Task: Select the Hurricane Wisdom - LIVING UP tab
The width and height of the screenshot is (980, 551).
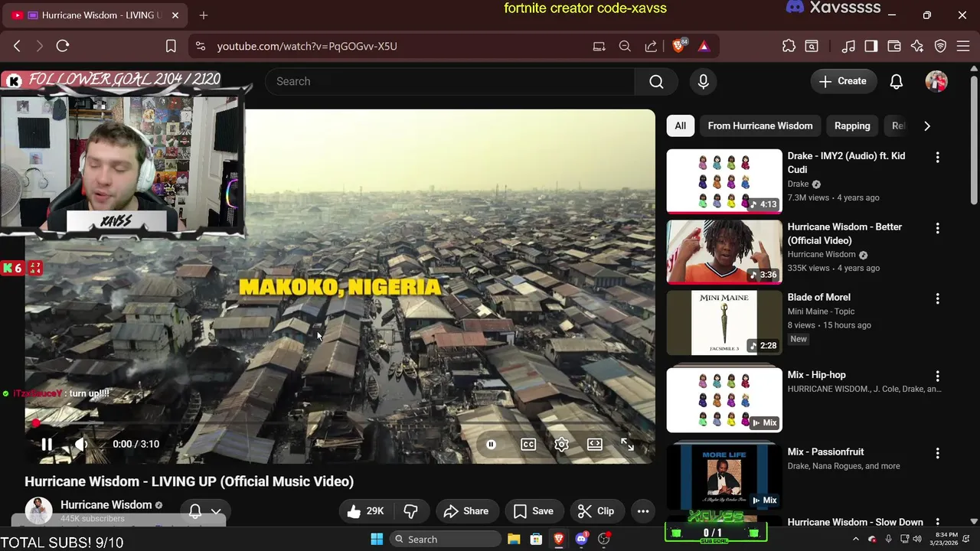Action: click(x=95, y=15)
